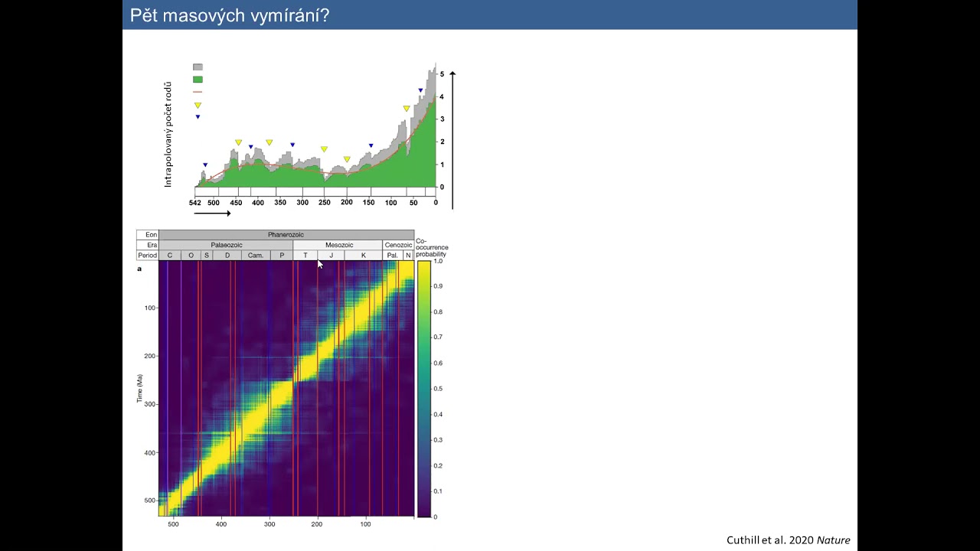Click the "1.0" colorbar tick label
The width and height of the screenshot is (980, 551).
point(438,261)
